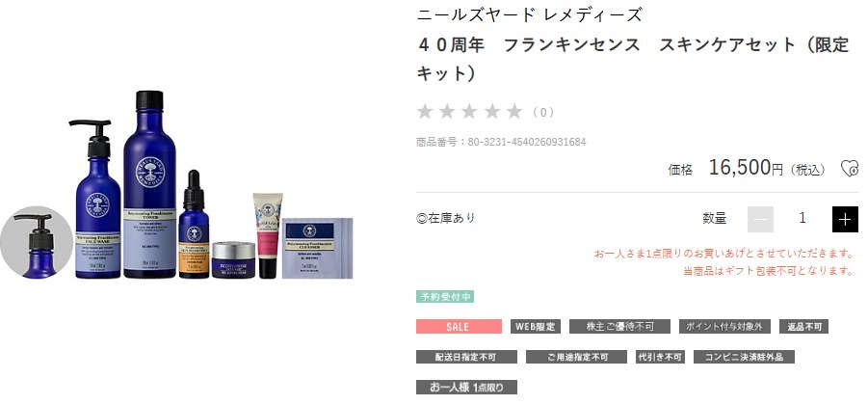
Task: Click the 代引き不可 label
Action: click(660, 357)
